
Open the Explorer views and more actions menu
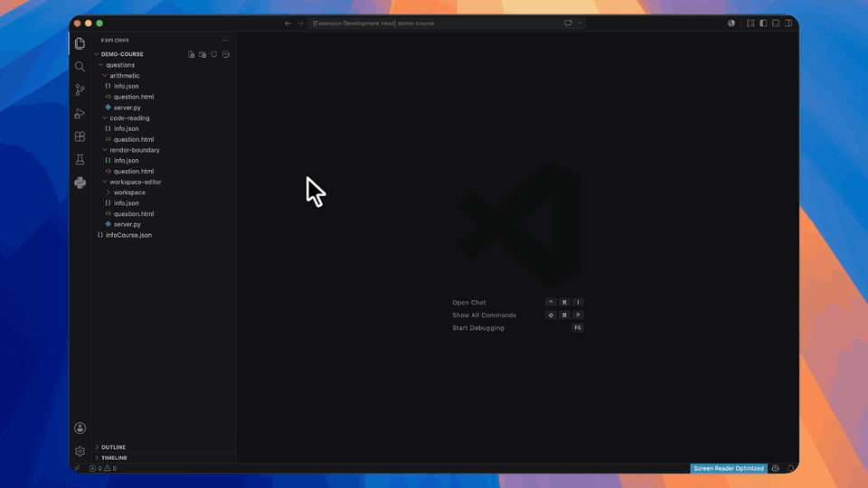tap(225, 40)
